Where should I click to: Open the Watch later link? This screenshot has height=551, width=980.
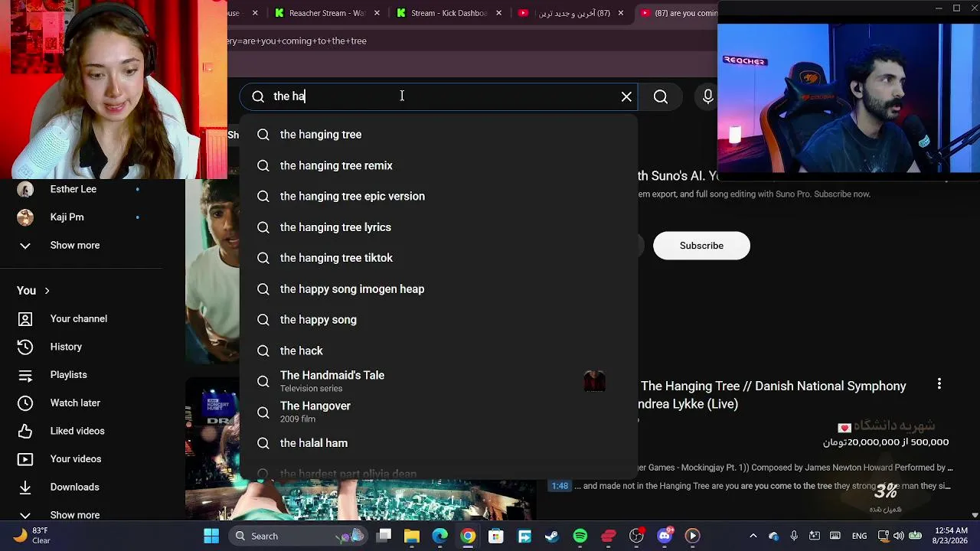[75, 403]
